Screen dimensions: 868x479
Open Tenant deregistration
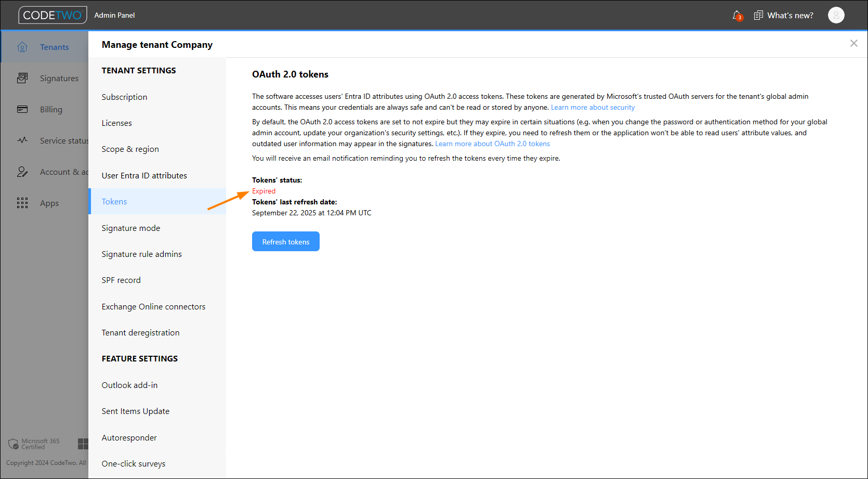(157, 332)
